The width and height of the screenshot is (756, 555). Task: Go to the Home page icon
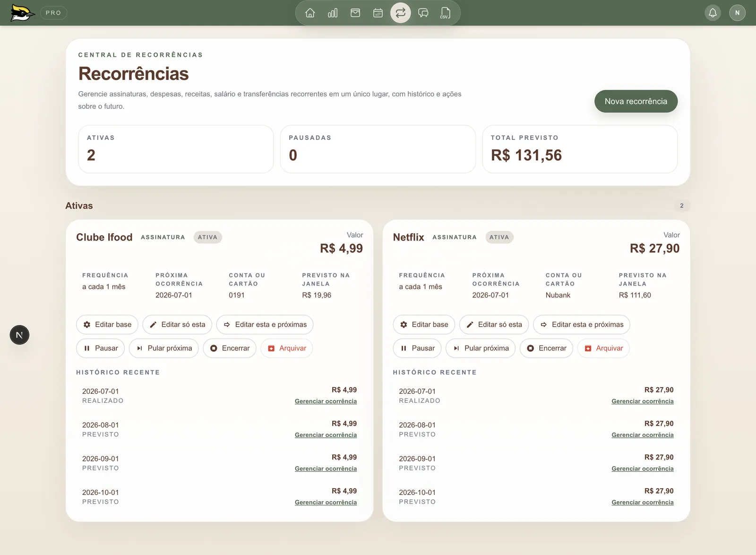click(310, 13)
